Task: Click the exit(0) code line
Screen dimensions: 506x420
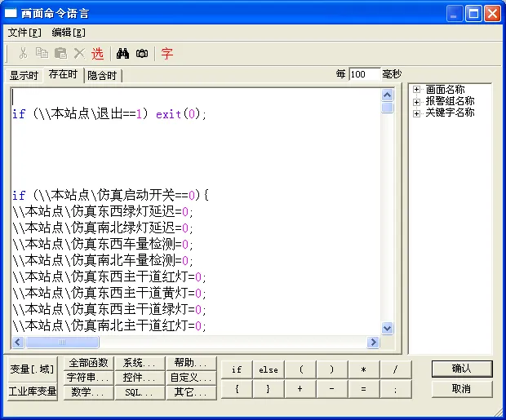Action: (x=109, y=114)
